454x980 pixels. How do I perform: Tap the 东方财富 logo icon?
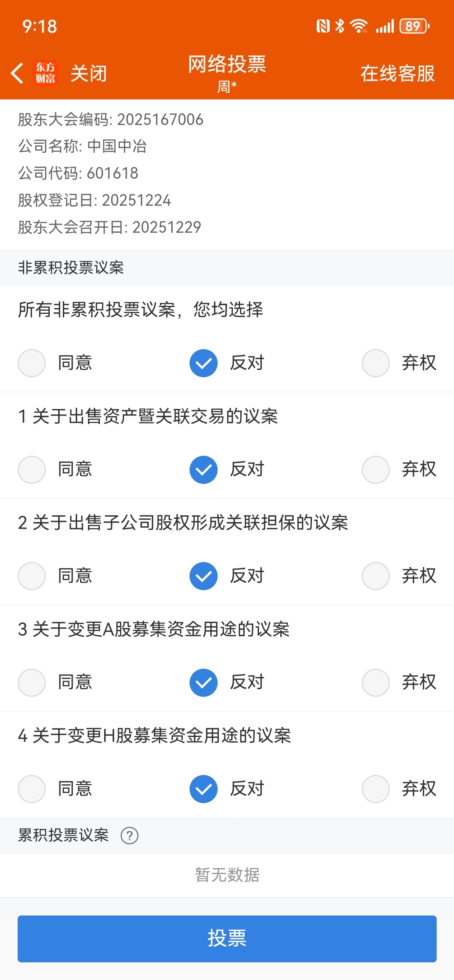[45, 73]
